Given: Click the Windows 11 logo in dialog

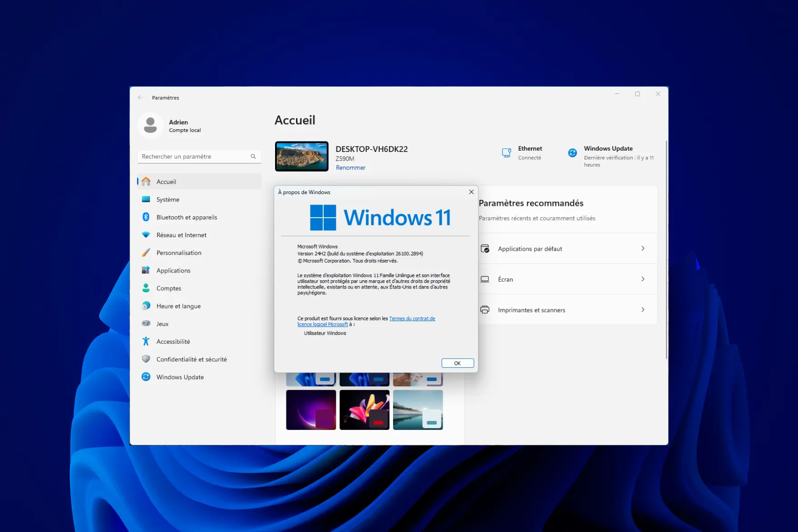Looking at the screenshot, I should pos(380,217).
